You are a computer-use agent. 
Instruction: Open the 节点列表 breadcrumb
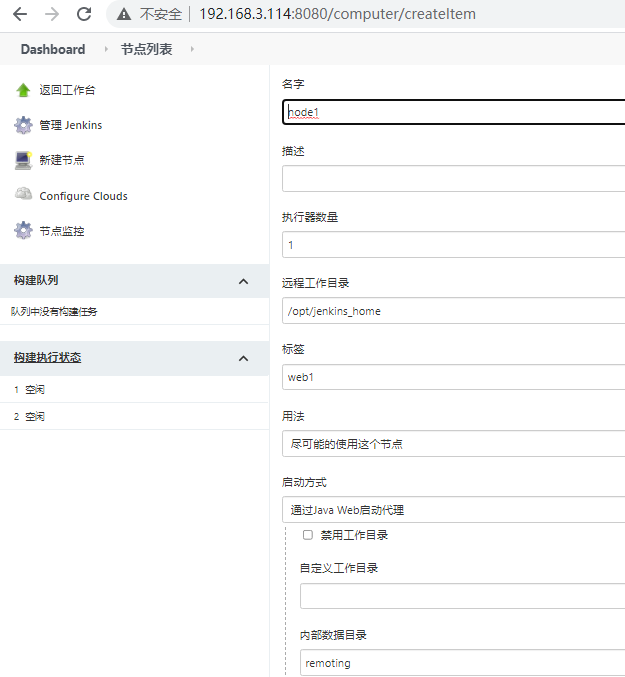[x=146, y=49]
